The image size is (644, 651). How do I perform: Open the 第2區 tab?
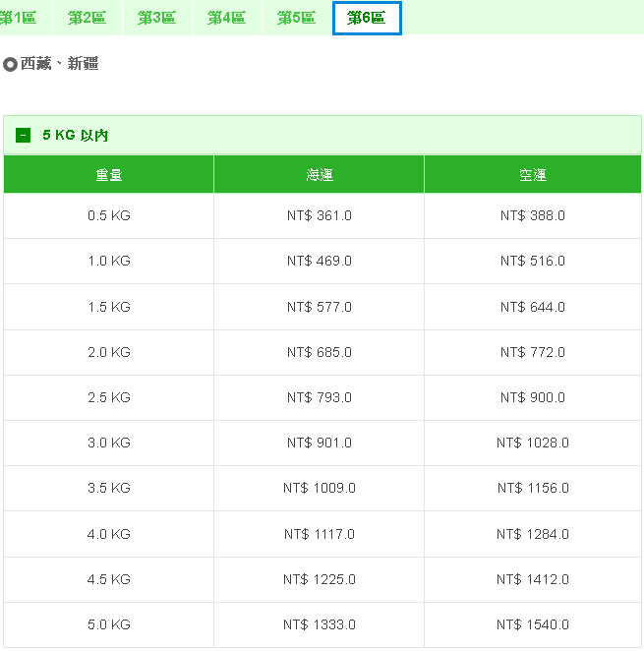click(87, 18)
